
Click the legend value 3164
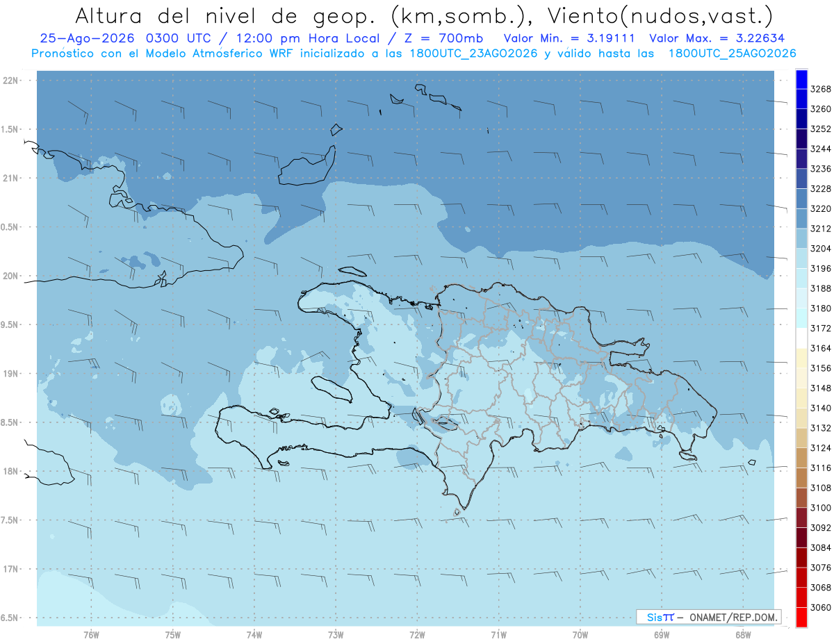click(821, 348)
